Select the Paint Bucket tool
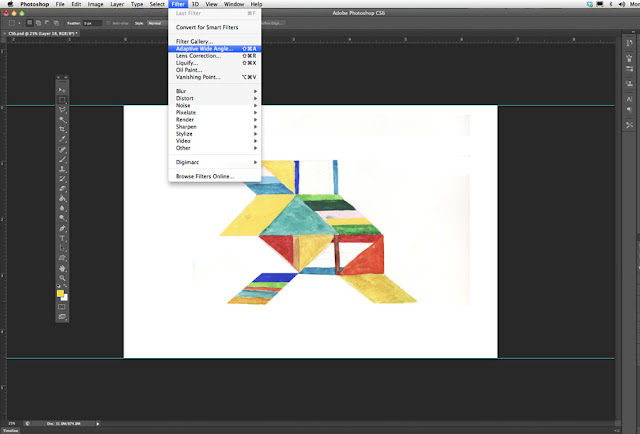The width and height of the screenshot is (640, 434). pos(62,199)
